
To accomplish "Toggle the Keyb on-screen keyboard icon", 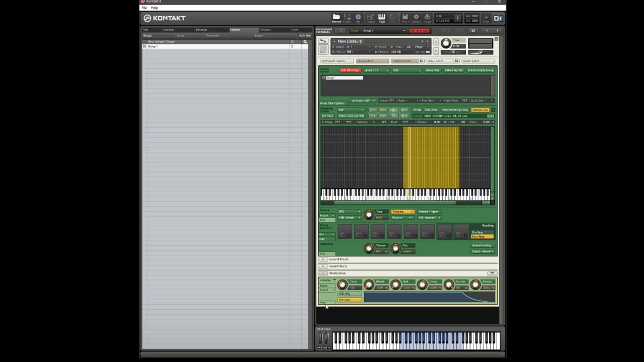I will (x=382, y=18).
